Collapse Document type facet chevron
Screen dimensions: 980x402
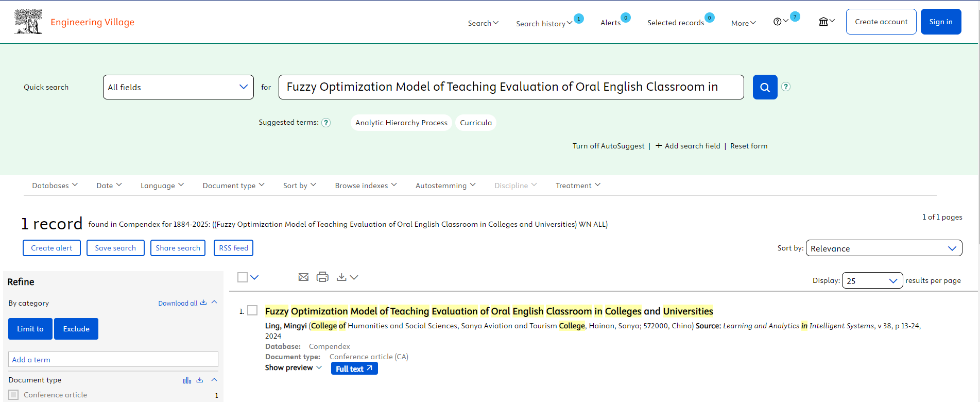click(x=214, y=380)
